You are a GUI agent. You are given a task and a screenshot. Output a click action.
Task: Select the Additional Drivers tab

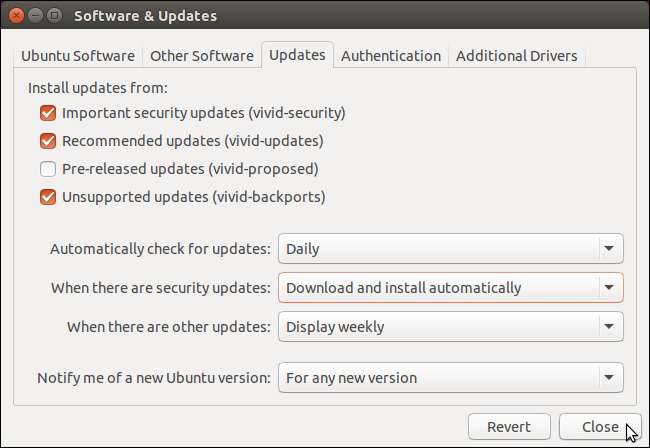[x=516, y=56]
